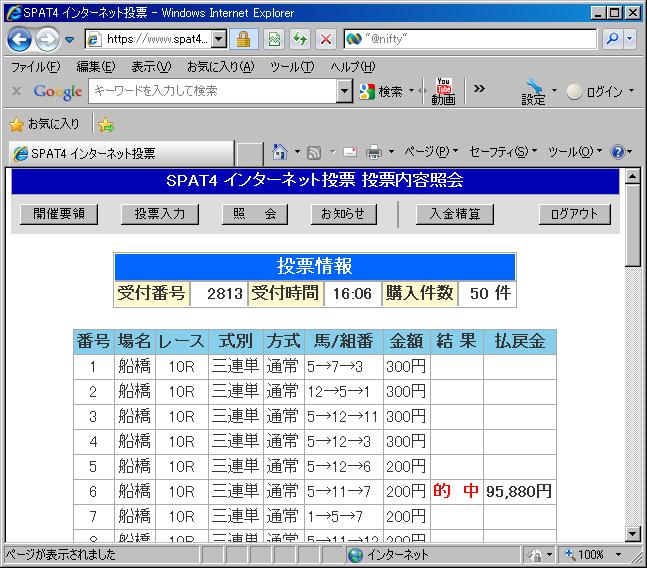Click the security padlock icon
Viewport: 647px width, 568px height.
243,40
